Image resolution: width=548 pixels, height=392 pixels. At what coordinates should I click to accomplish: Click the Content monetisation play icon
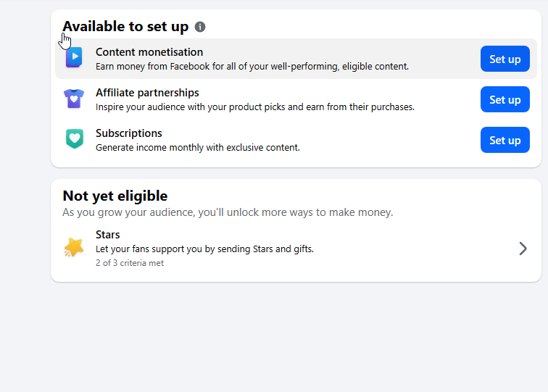74,57
